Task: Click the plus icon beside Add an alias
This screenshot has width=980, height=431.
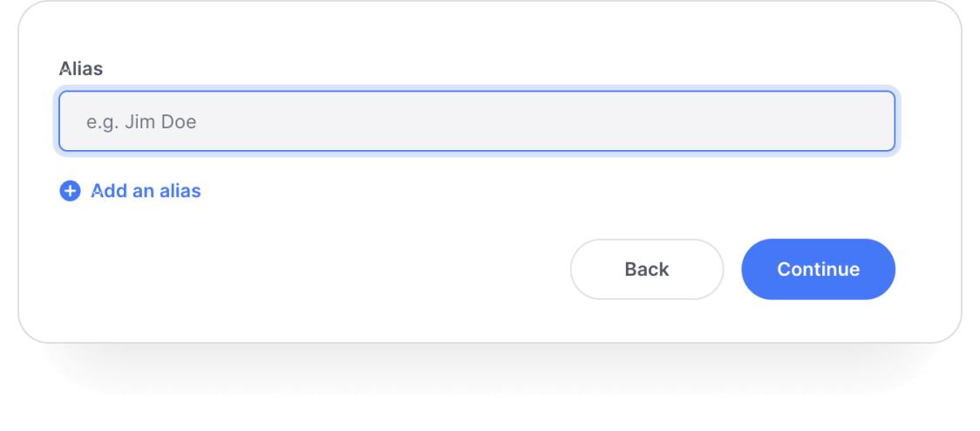Action: [70, 191]
